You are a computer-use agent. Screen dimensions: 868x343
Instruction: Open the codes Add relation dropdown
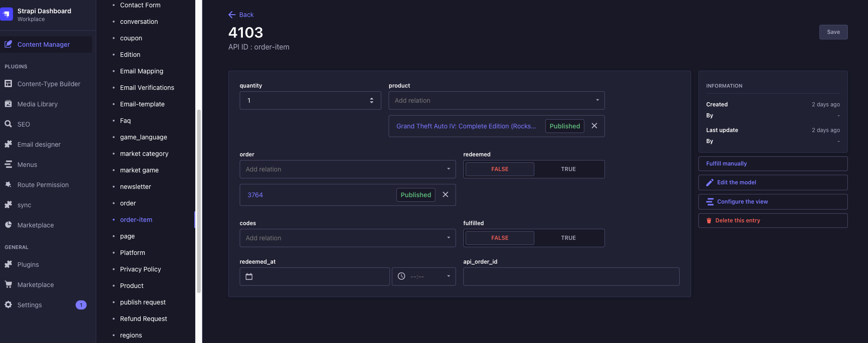(x=347, y=238)
